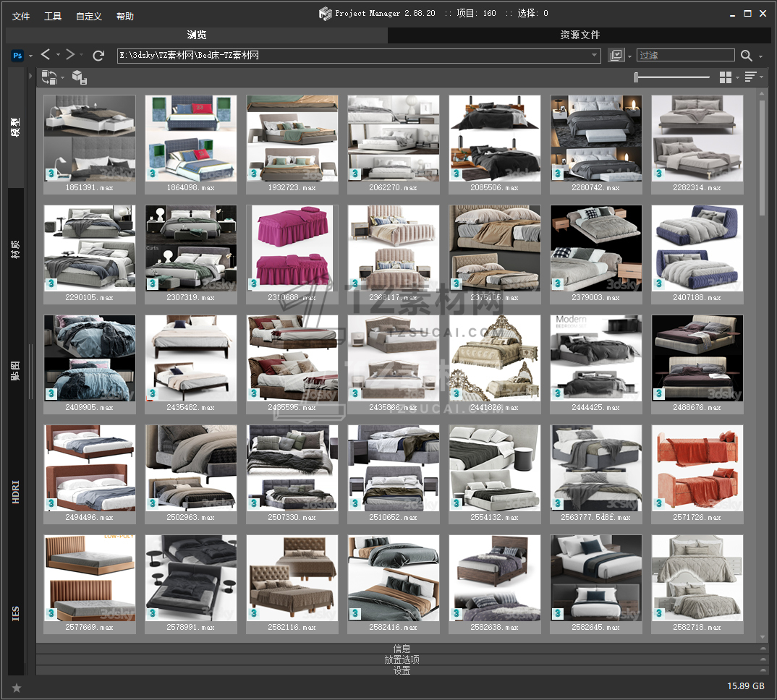Expand the 设置 panel
The image size is (777, 700).
coord(402,670)
